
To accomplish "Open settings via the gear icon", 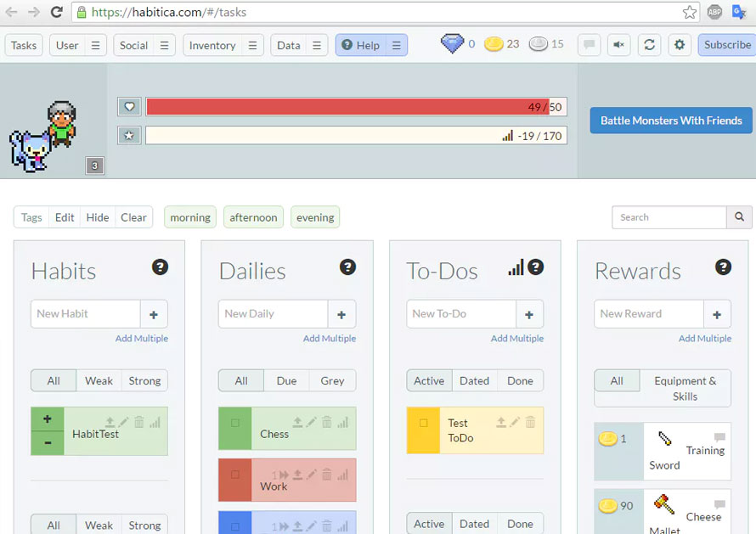I will point(679,45).
